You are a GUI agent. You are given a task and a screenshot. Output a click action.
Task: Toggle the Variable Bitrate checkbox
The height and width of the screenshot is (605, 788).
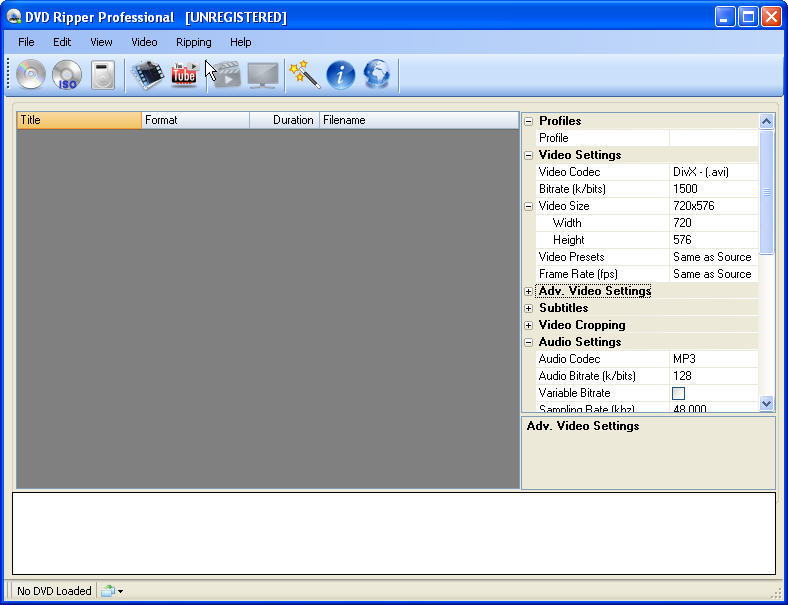[x=678, y=393]
